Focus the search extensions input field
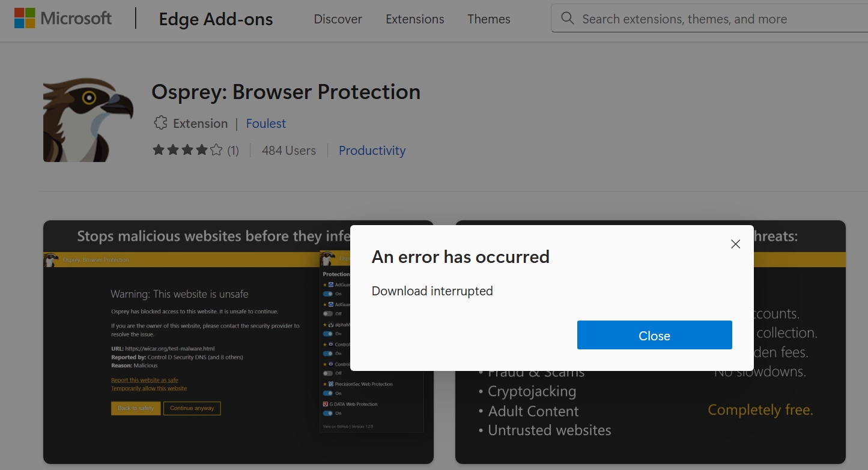868x470 pixels. [709, 19]
